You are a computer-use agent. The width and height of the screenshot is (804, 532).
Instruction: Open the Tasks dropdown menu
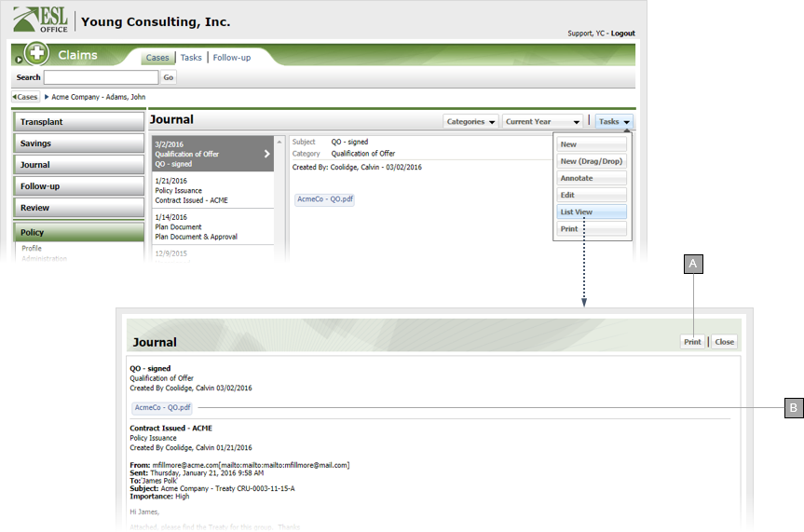tap(614, 121)
